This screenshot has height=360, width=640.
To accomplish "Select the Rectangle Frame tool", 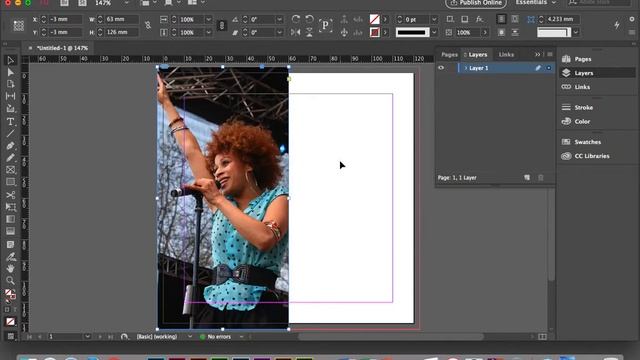I will point(11,170).
